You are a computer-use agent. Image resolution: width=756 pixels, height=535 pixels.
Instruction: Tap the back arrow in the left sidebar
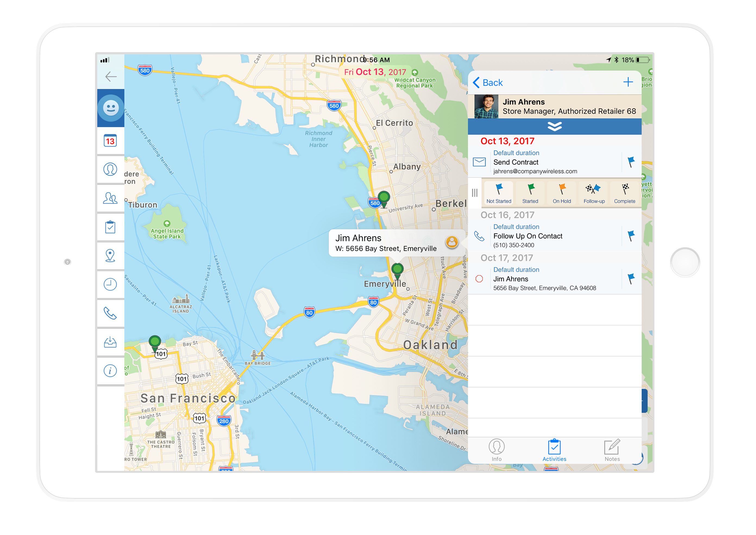tap(111, 77)
